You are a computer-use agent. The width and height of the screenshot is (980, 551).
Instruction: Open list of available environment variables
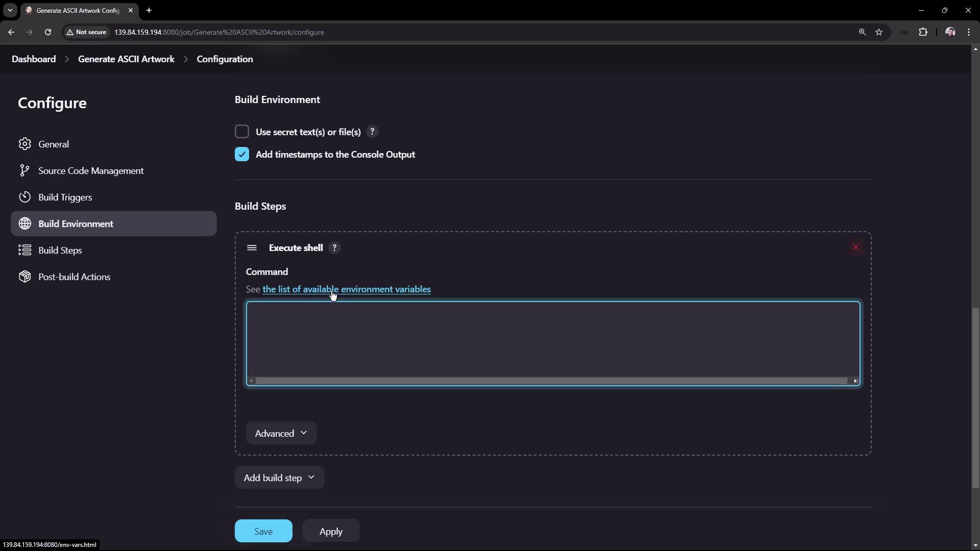[347, 289]
